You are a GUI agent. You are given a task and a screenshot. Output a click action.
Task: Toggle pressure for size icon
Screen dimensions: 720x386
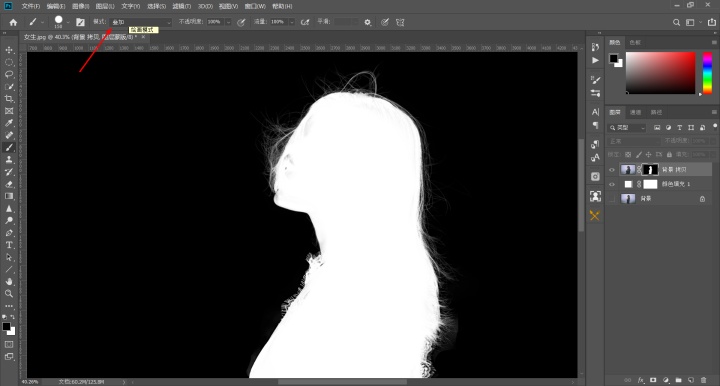point(385,22)
